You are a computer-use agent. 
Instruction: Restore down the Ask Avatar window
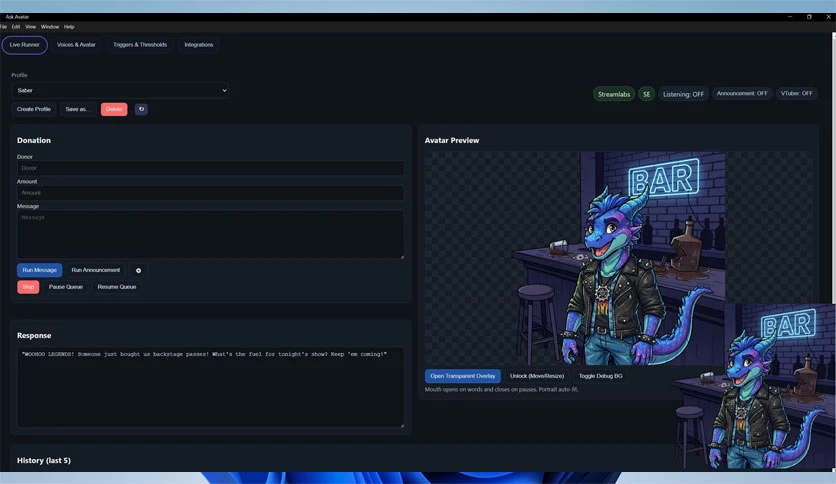[x=809, y=17]
